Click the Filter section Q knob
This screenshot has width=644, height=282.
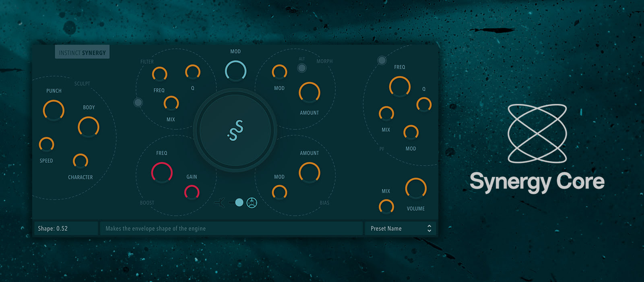tap(192, 72)
